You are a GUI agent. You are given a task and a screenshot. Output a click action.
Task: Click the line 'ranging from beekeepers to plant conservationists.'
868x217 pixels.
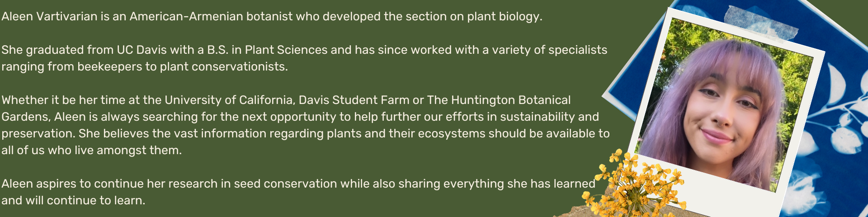coord(145,67)
